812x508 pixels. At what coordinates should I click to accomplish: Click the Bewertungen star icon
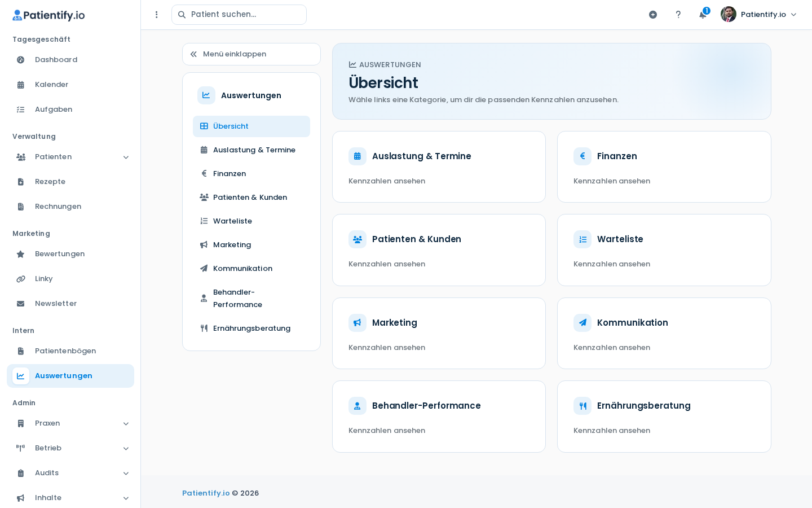tap(21, 254)
